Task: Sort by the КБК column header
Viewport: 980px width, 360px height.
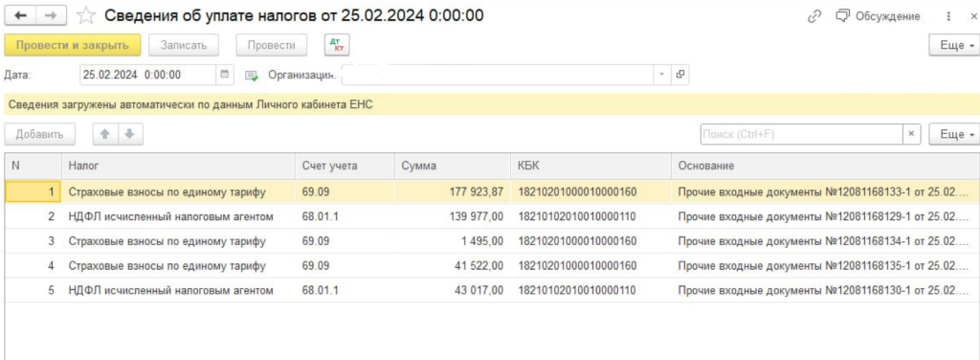Action: click(590, 167)
